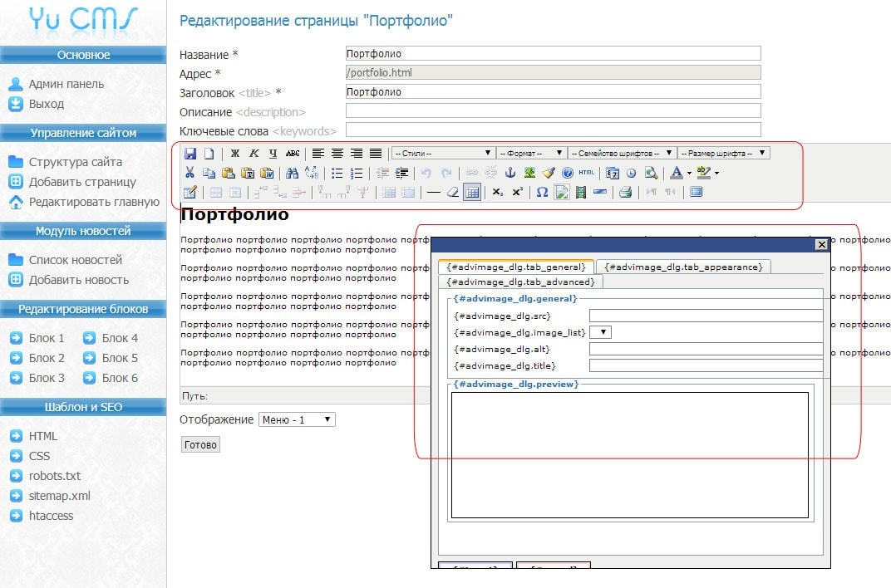The image size is (891, 588).
Task: Expand the Размер шрифта dropdown
Action: [x=723, y=154]
